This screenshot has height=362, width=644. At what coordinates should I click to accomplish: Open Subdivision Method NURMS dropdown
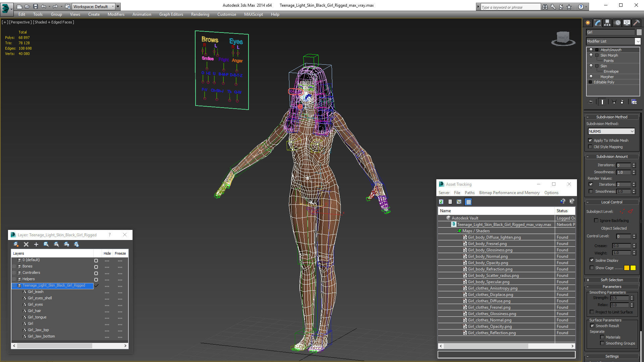[611, 131]
